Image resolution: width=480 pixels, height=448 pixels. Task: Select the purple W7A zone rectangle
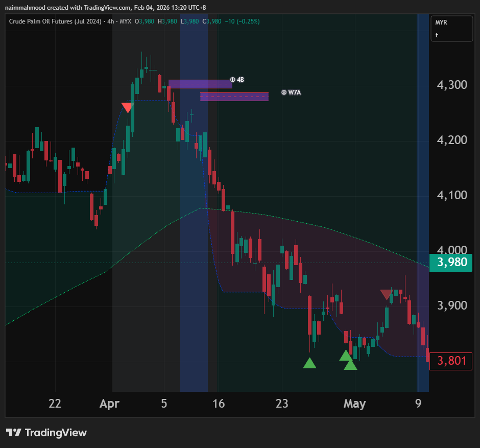pos(234,97)
